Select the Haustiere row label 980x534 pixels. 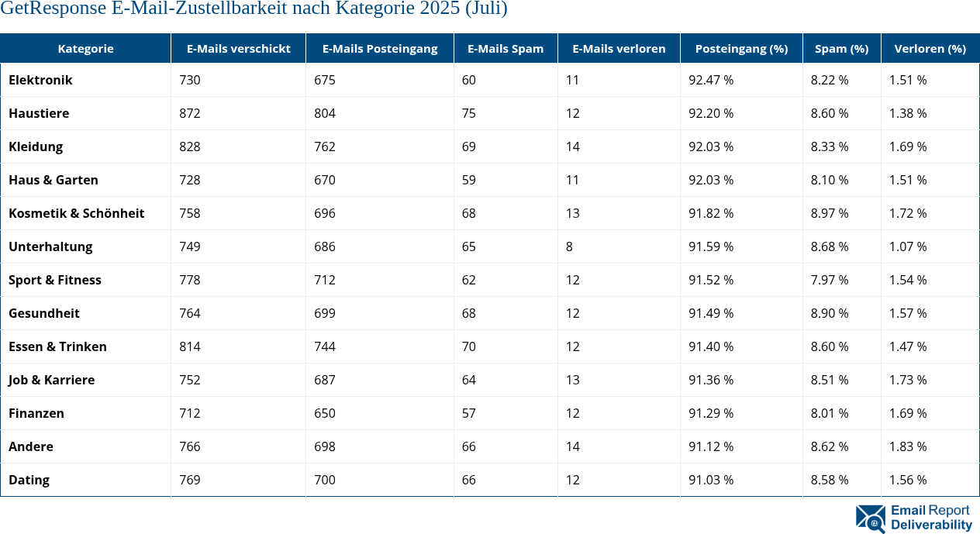[39, 113]
